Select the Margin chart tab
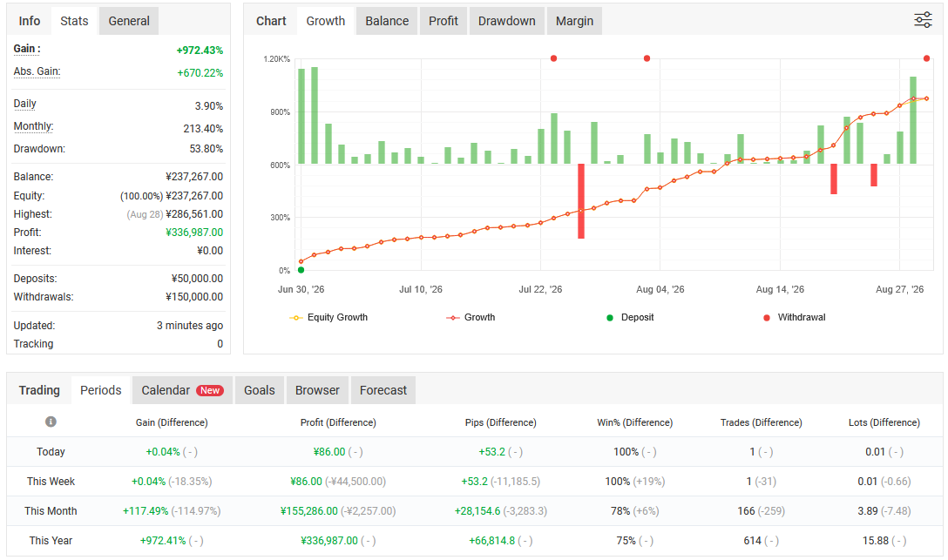The width and height of the screenshot is (948, 560). coord(574,21)
